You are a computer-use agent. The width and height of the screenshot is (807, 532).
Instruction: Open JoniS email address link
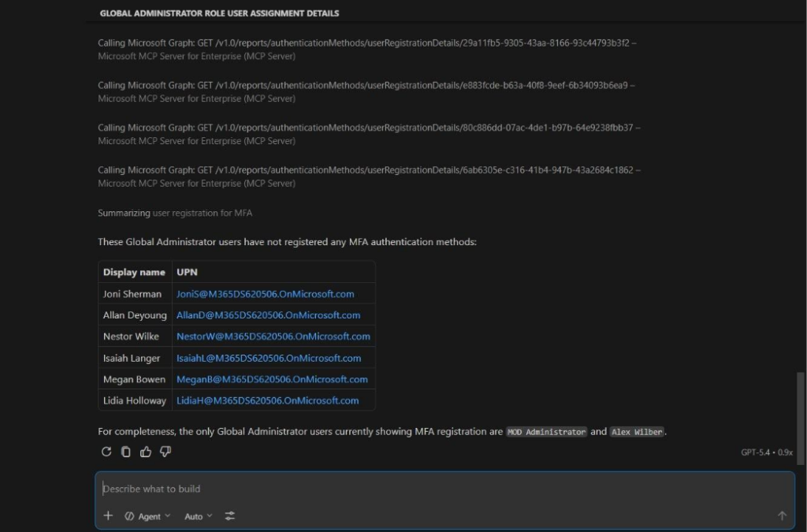pyautogui.click(x=265, y=294)
